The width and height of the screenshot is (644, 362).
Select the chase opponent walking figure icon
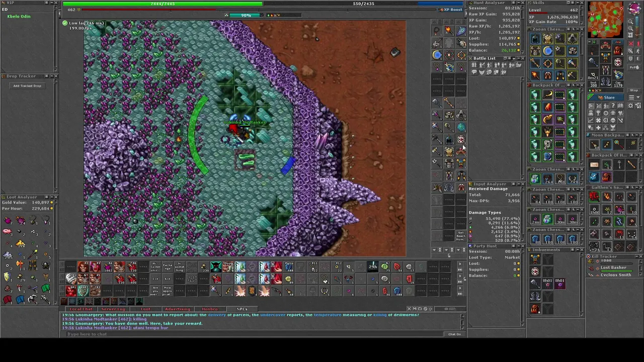(x=638, y=51)
